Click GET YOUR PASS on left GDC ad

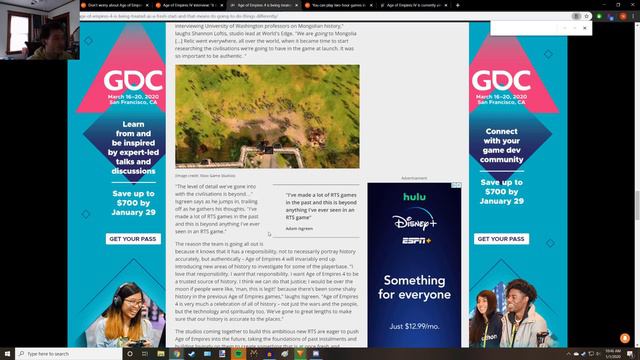[133, 239]
